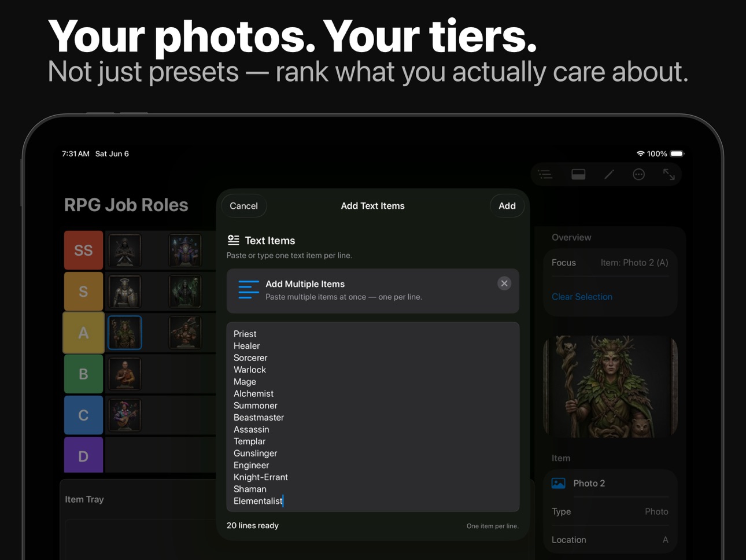Image resolution: width=746 pixels, height=560 pixels.
Task: Click the Focus row in Overview
Action: 610,263
